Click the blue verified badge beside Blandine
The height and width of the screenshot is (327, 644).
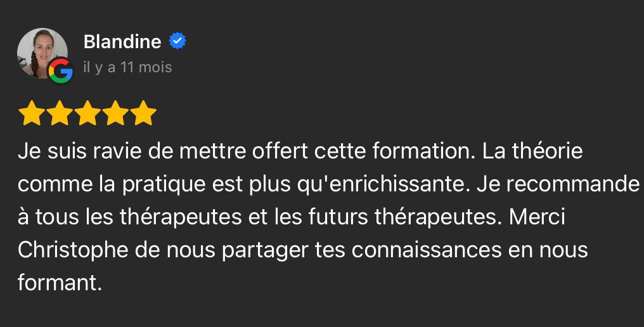tap(177, 42)
